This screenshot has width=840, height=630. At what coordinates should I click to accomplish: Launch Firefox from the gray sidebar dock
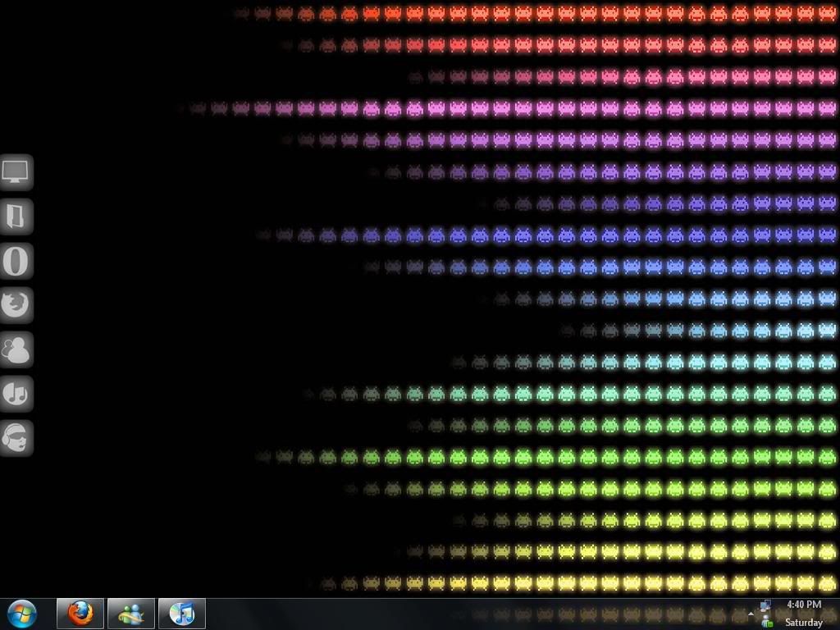point(16,305)
